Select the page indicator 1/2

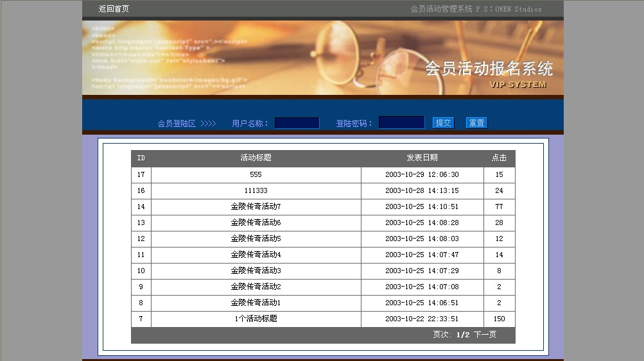463,335
